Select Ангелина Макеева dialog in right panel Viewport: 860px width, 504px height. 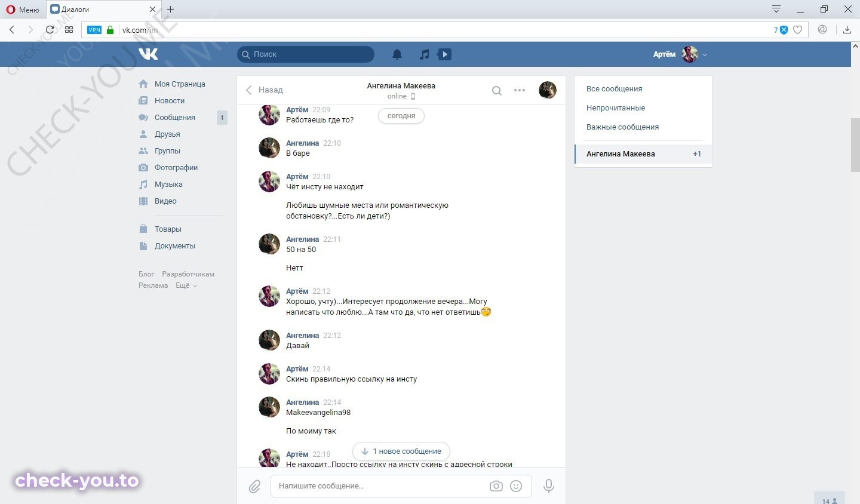point(643,154)
